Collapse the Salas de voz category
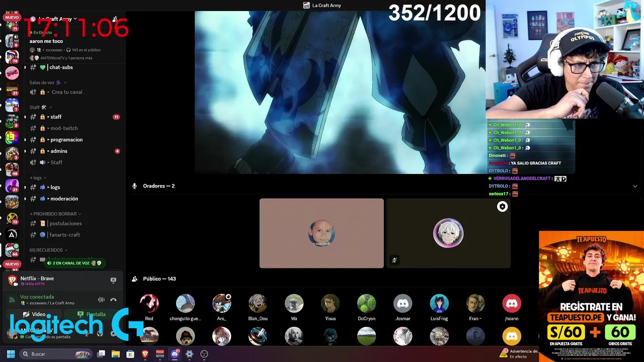Viewport: 644px width, 362px height. tap(48, 82)
